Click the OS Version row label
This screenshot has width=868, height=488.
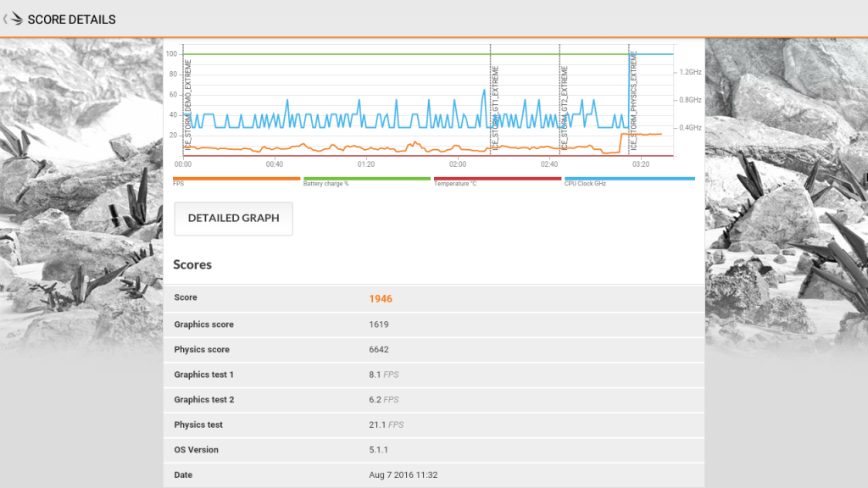(x=196, y=450)
